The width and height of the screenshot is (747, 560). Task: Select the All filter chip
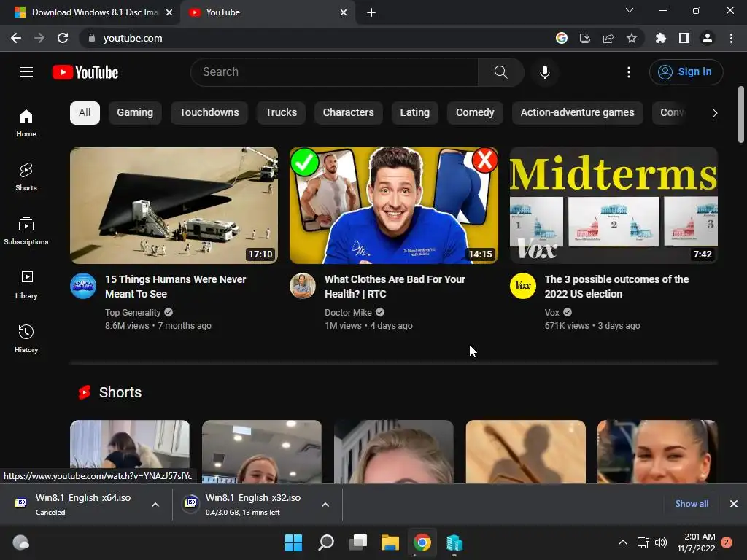[85, 113]
